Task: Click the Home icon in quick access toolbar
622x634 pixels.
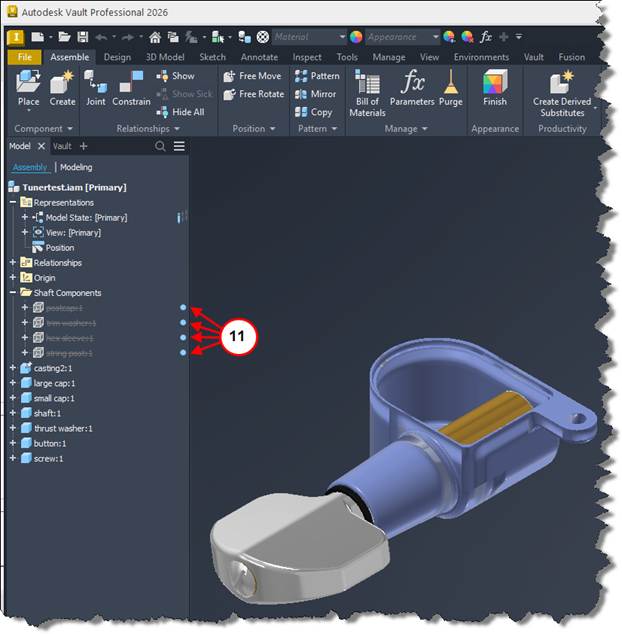Action: click(x=155, y=38)
